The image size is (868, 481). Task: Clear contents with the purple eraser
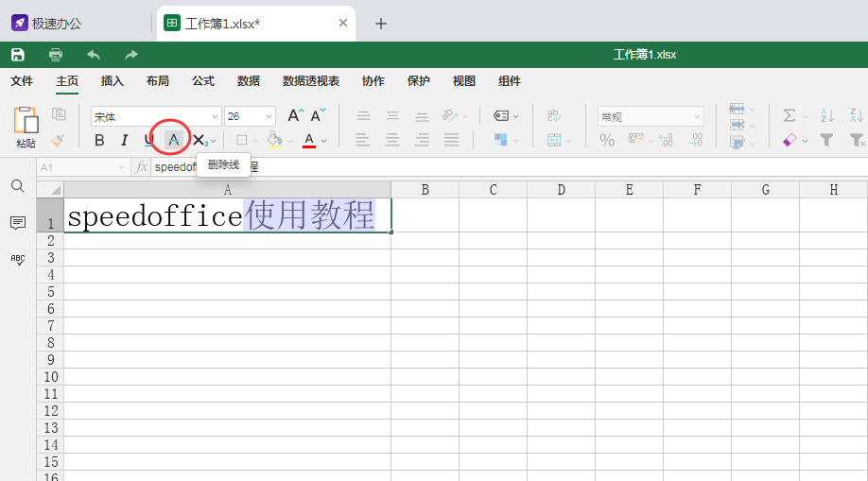790,140
